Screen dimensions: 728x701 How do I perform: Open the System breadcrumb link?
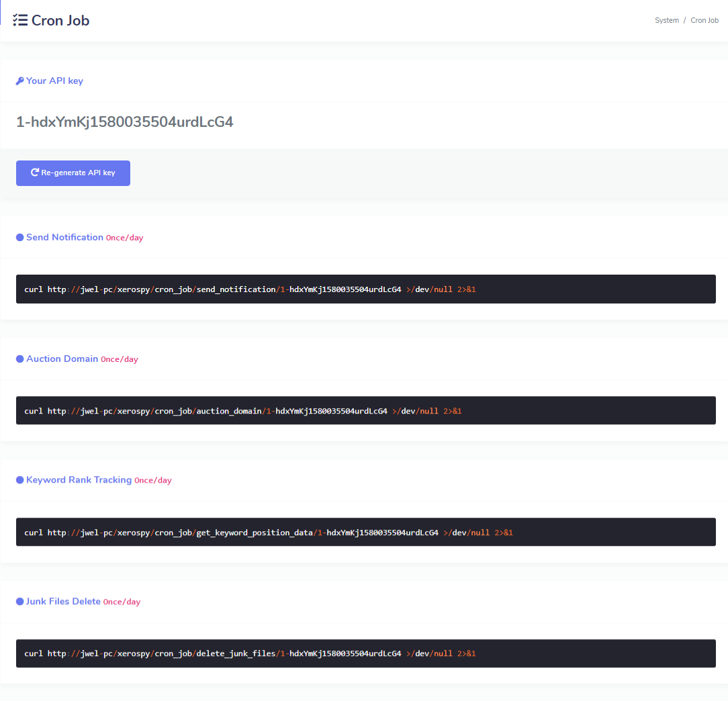(666, 20)
